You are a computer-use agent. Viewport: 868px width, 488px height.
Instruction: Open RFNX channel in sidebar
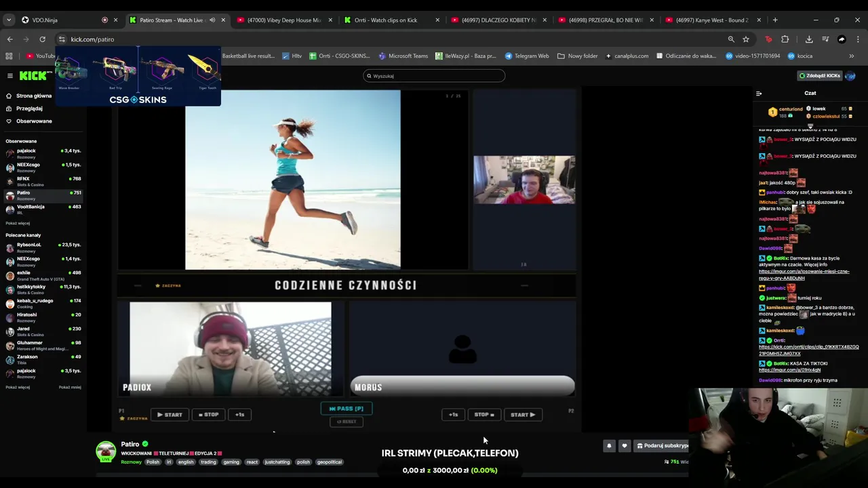click(x=43, y=181)
